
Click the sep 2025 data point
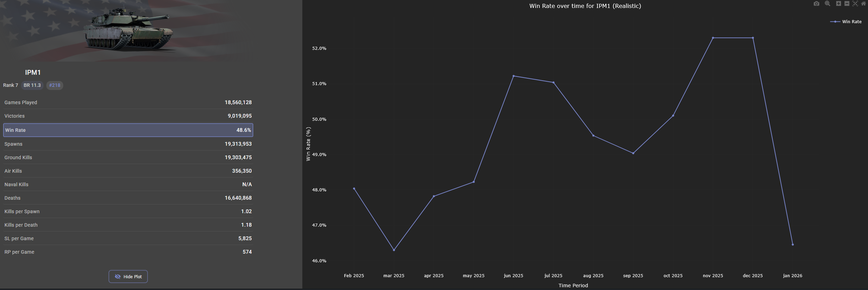click(x=633, y=153)
